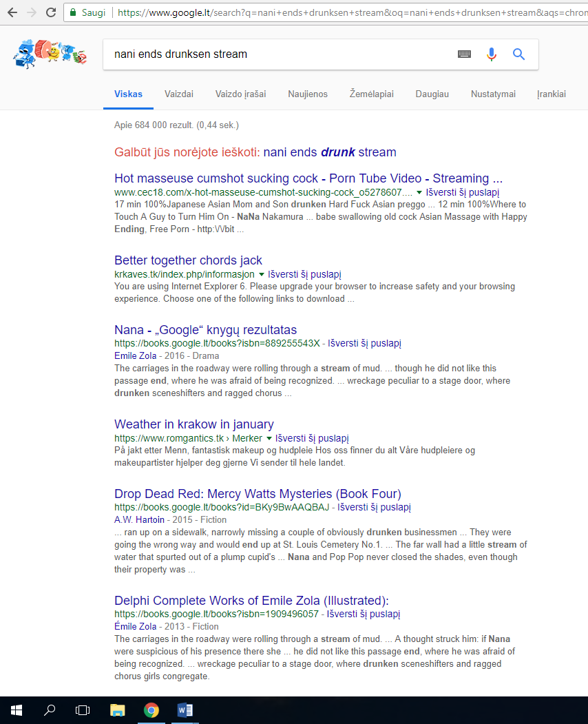The width and height of the screenshot is (588, 724).
Task: Open Įrankiai search tools
Action: [552, 94]
